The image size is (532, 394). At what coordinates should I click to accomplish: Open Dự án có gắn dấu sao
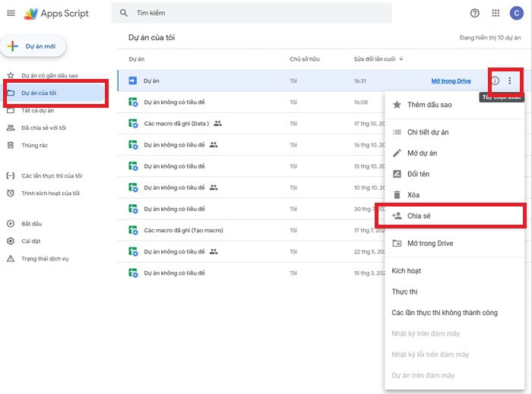point(49,76)
